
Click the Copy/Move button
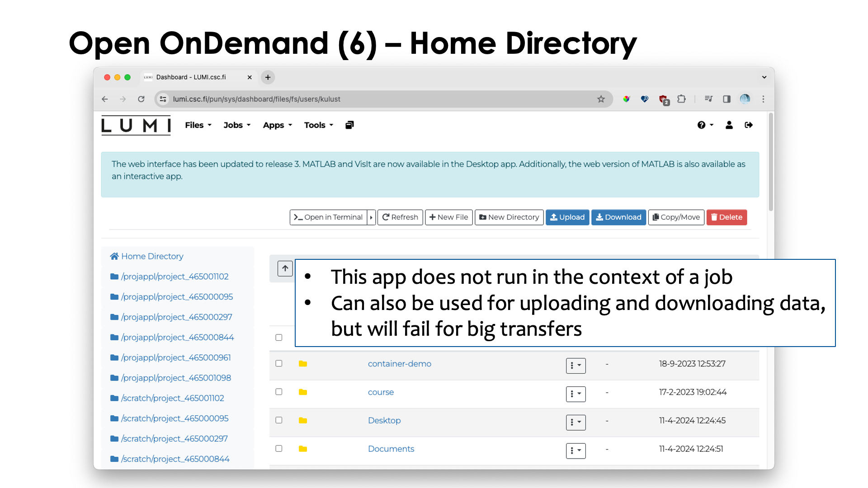[x=676, y=217]
